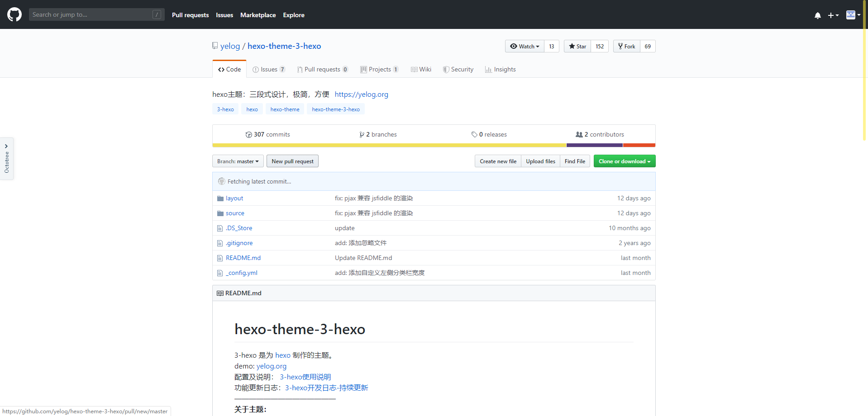Click the layout folder icon
This screenshot has height=416, width=868.
220,199
